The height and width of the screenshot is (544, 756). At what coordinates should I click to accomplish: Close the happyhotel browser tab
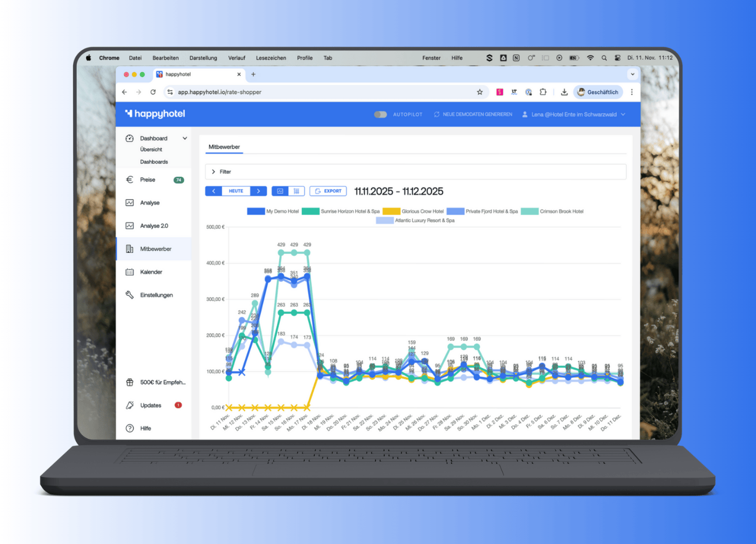239,75
